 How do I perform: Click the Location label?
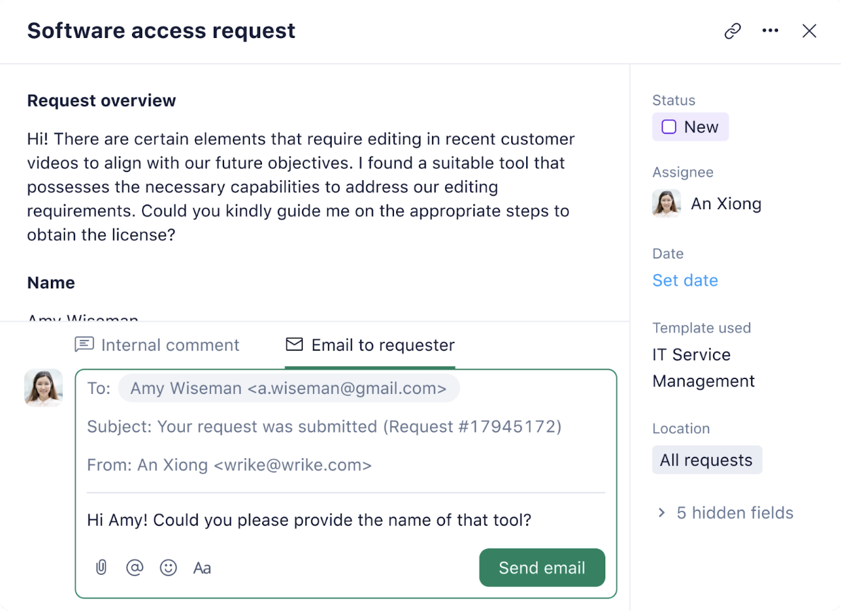(681, 428)
